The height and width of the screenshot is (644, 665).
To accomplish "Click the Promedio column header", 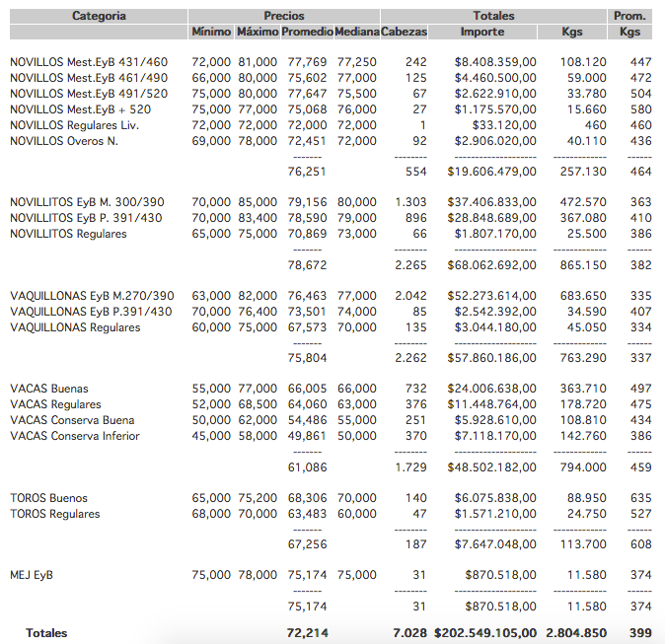I will tap(307, 32).
